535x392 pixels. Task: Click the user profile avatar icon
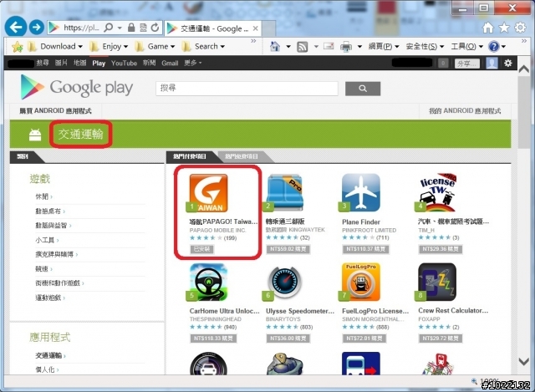[492, 64]
